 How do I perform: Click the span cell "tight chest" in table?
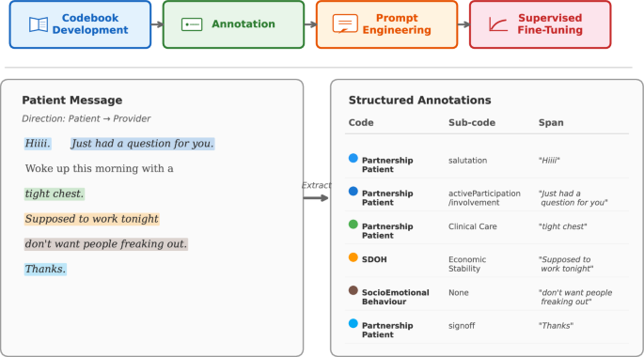(x=563, y=226)
